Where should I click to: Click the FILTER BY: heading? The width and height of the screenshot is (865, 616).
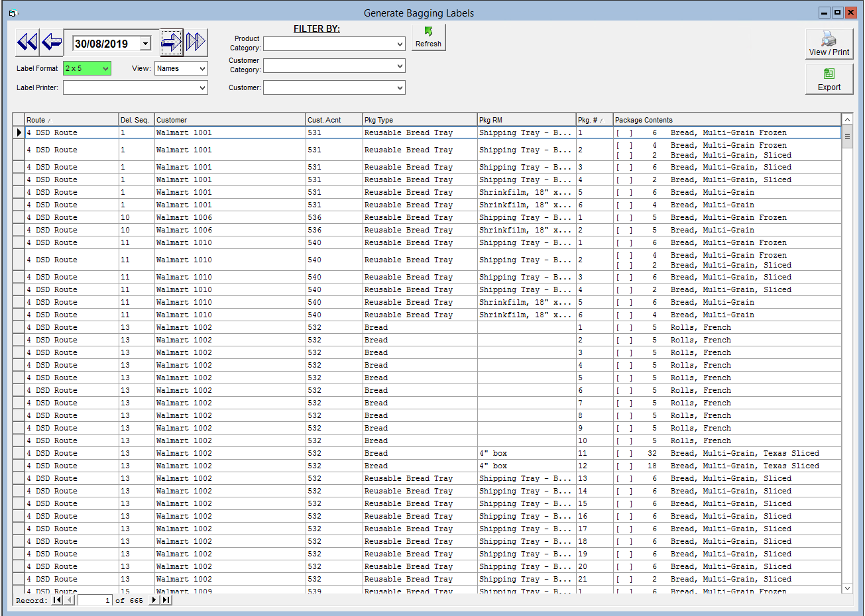pos(317,28)
